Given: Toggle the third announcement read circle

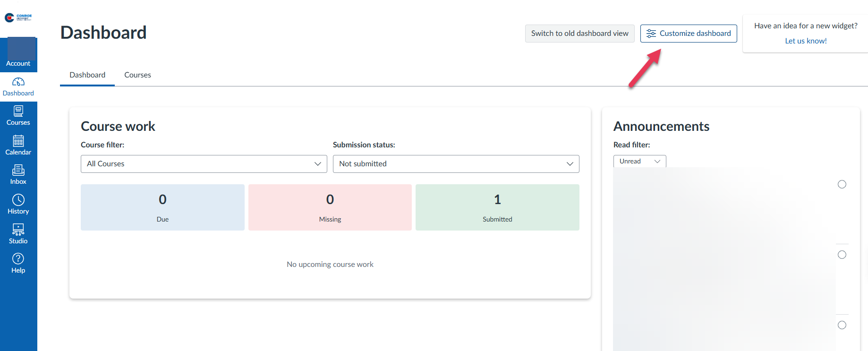Looking at the screenshot, I should click(x=842, y=325).
